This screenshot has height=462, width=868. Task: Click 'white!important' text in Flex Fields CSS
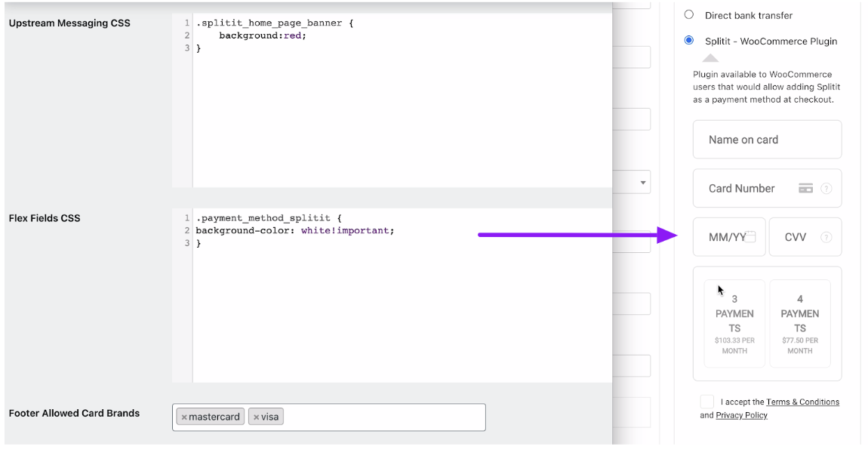click(345, 230)
